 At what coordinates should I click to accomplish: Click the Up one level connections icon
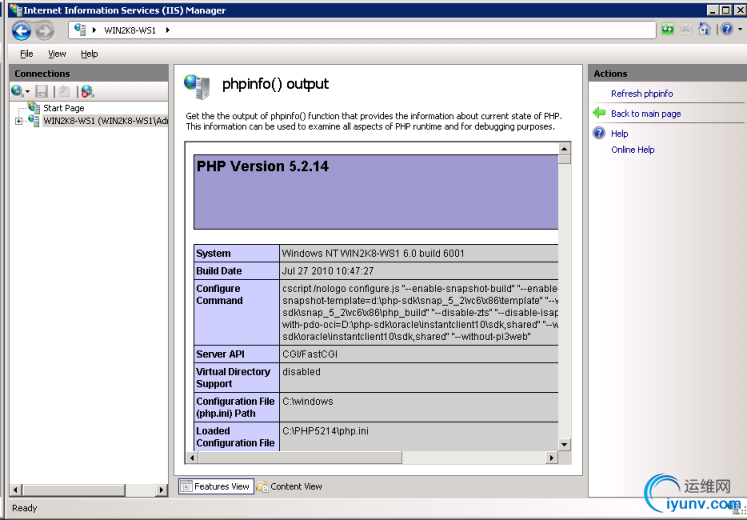tap(64, 91)
